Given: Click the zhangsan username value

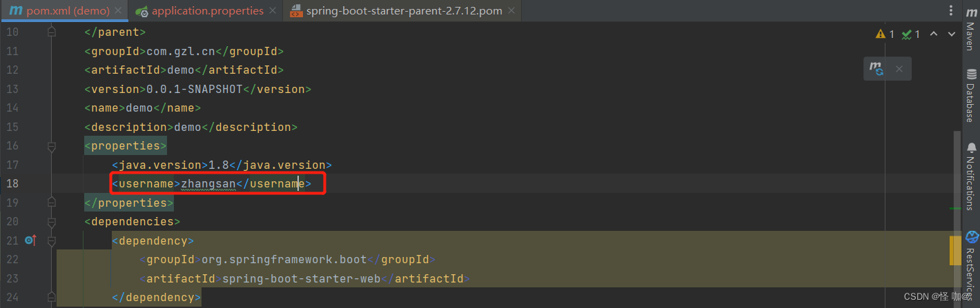Looking at the screenshot, I should click(208, 184).
